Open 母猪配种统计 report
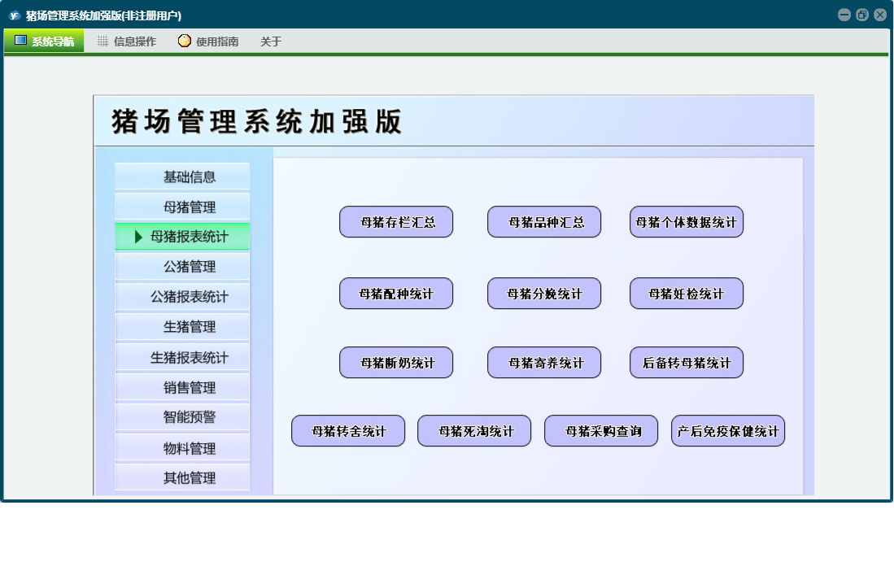 click(396, 294)
